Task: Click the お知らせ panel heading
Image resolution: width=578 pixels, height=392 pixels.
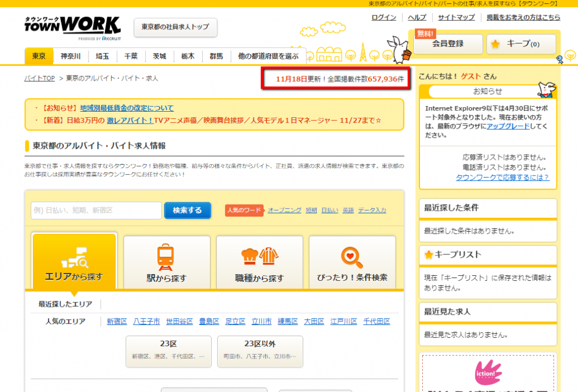Action: pyautogui.click(x=487, y=91)
